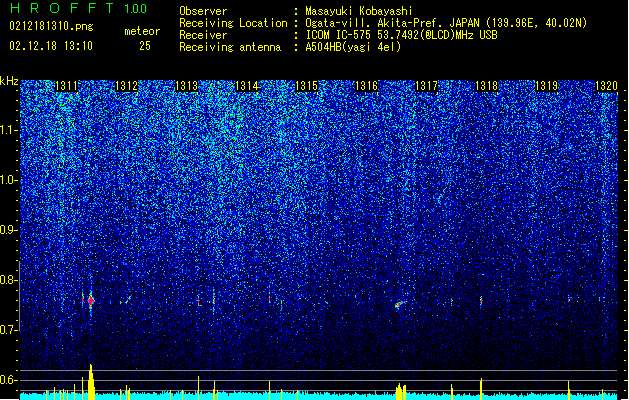Viewport: 629px width, 400px height.
Task: Click the 'Receiving Location' label
Action: [233, 23]
